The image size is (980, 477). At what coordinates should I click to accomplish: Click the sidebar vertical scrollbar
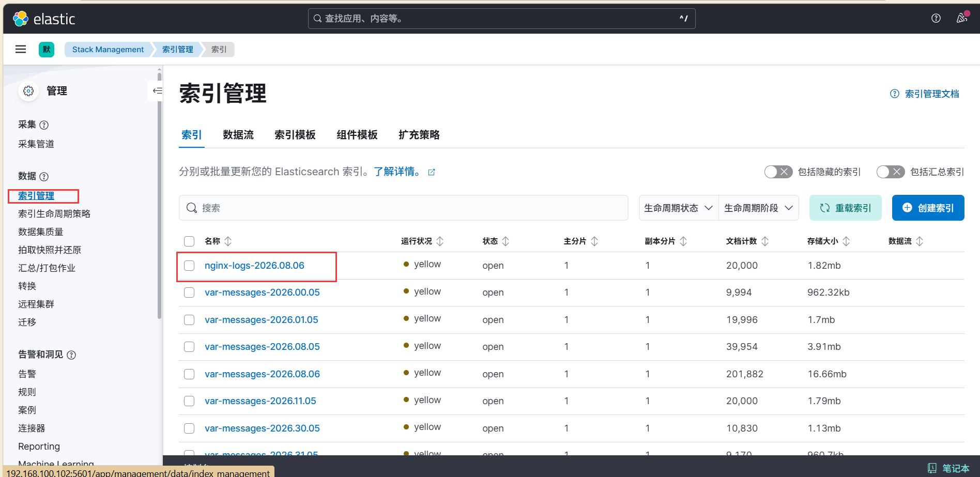point(160,196)
